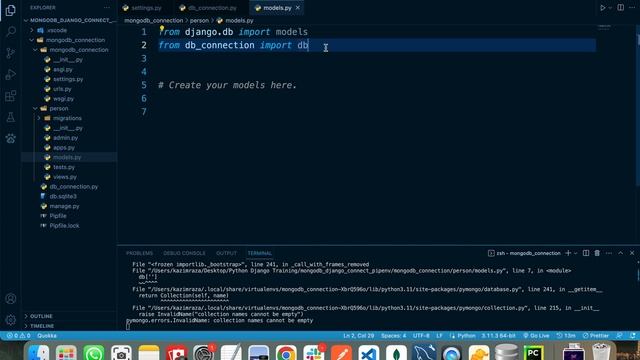The height and width of the screenshot is (360, 640).
Task: Split the editor to the right
Action: [620, 8]
